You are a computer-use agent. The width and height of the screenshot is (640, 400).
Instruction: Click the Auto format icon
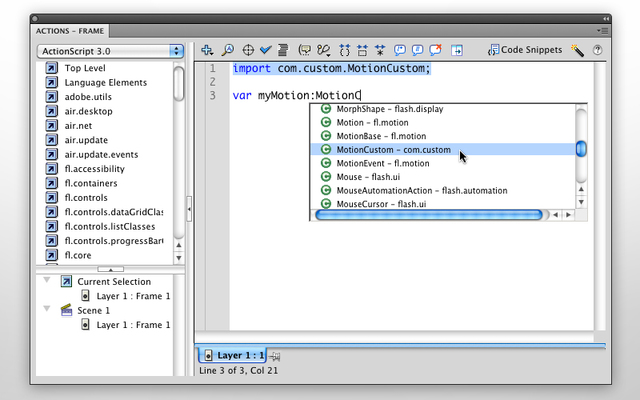point(283,50)
